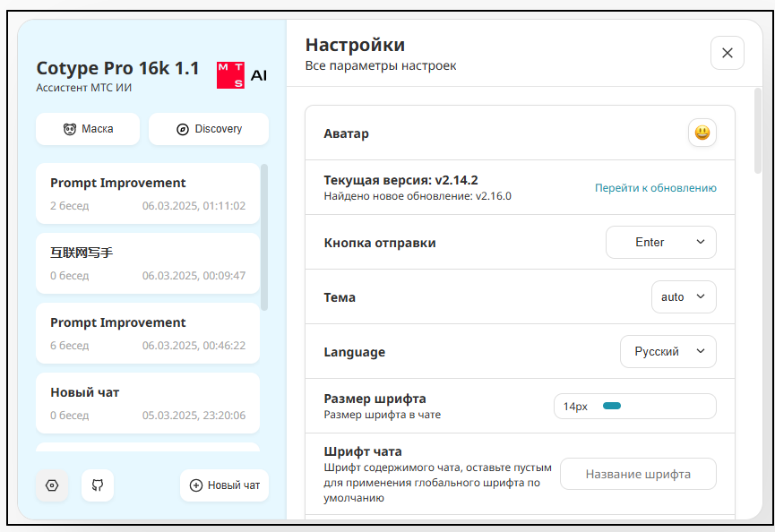
Task: Click the smiley avatar emoji
Action: 702,133
